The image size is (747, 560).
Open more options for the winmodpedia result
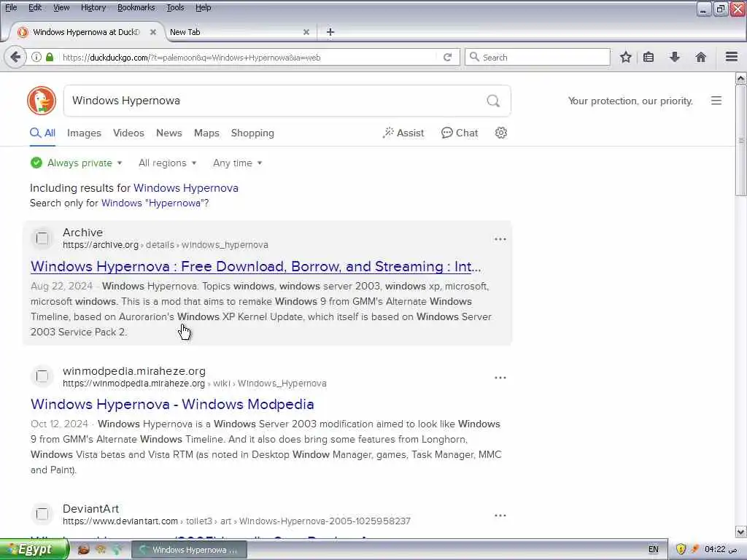[x=500, y=378]
